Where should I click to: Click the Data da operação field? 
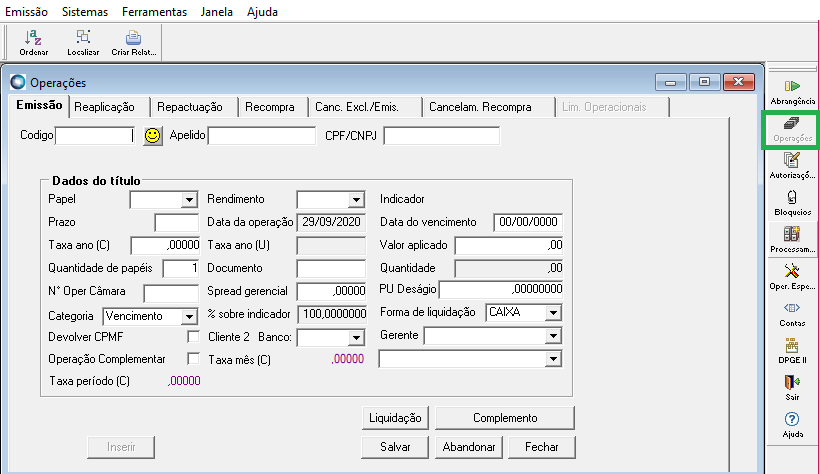pyautogui.click(x=331, y=222)
